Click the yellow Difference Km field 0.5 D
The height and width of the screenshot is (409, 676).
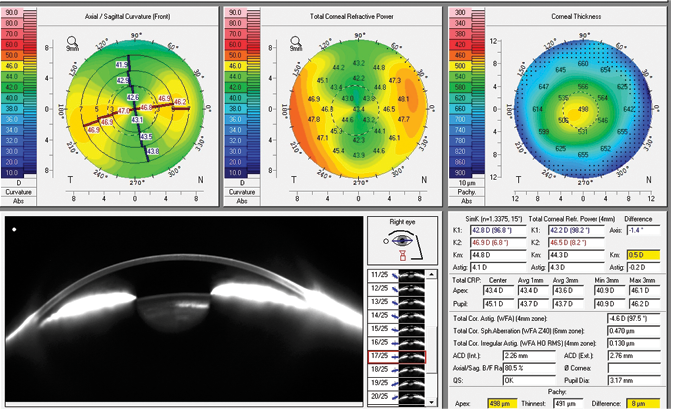click(643, 255)
